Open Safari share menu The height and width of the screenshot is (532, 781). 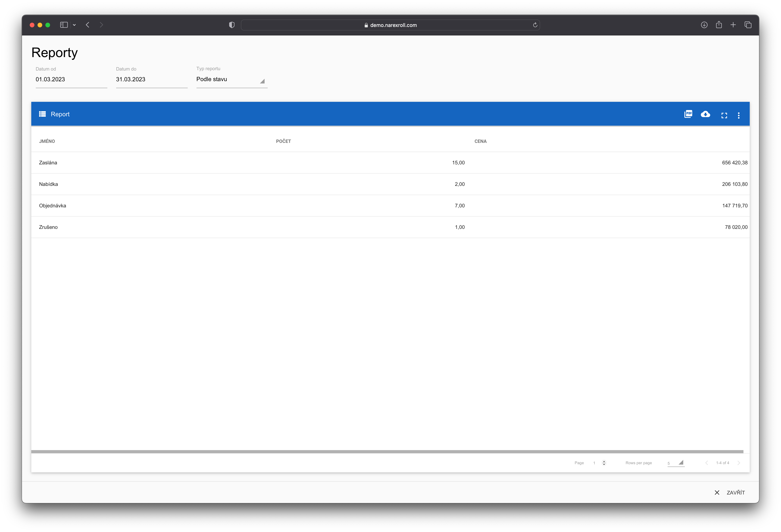click(x=719, y=24)
